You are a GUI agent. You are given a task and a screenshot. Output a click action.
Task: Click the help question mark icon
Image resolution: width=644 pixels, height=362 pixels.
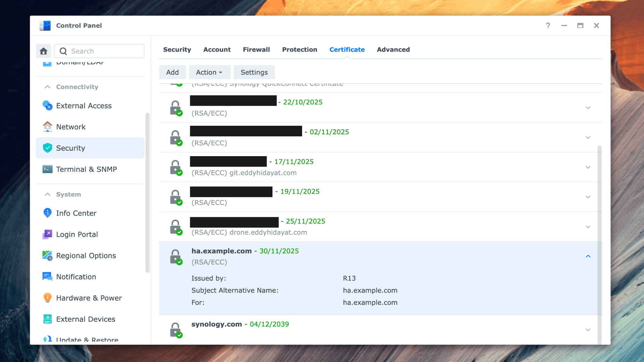click(548, 25)
